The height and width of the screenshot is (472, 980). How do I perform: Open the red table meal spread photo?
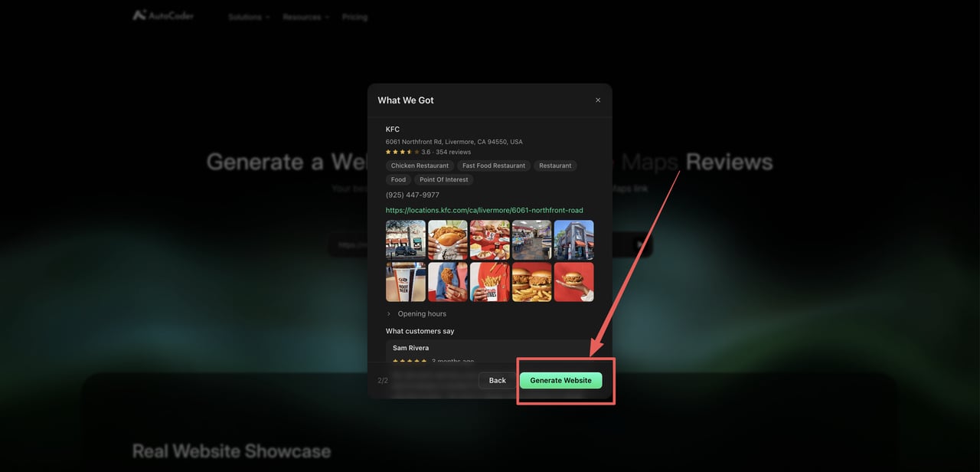pyautogui.click(x=490, y=240)
